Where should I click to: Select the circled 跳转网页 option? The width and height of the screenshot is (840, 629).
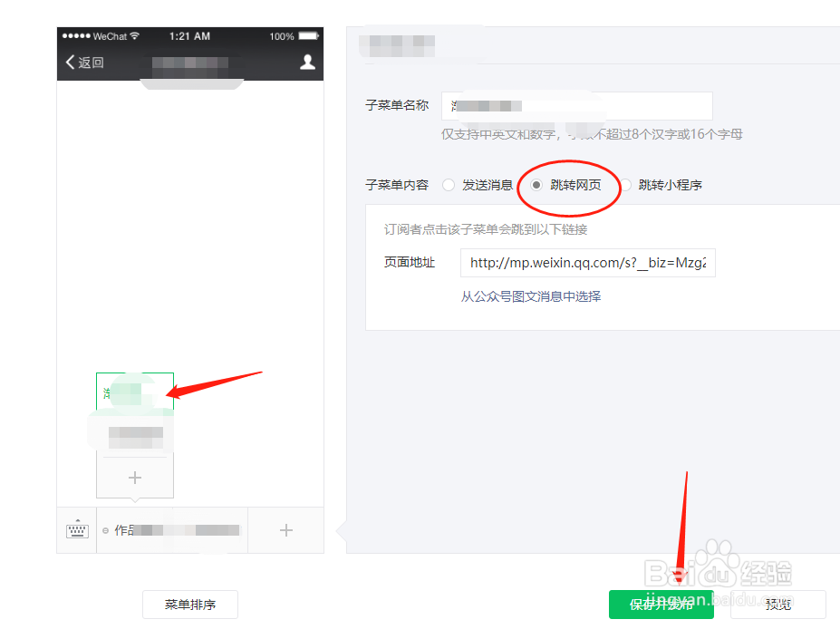tap(536, 184)
